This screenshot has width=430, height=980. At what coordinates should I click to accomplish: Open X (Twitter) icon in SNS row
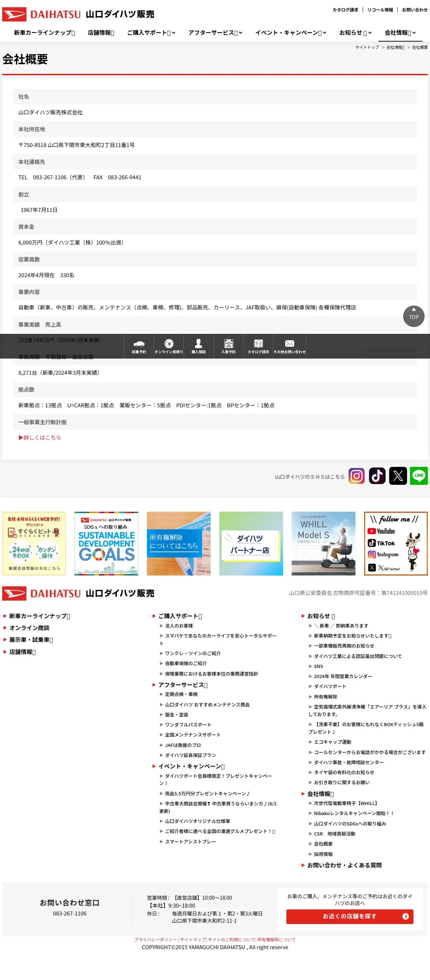pyautogui.click(x=398, y=475)
